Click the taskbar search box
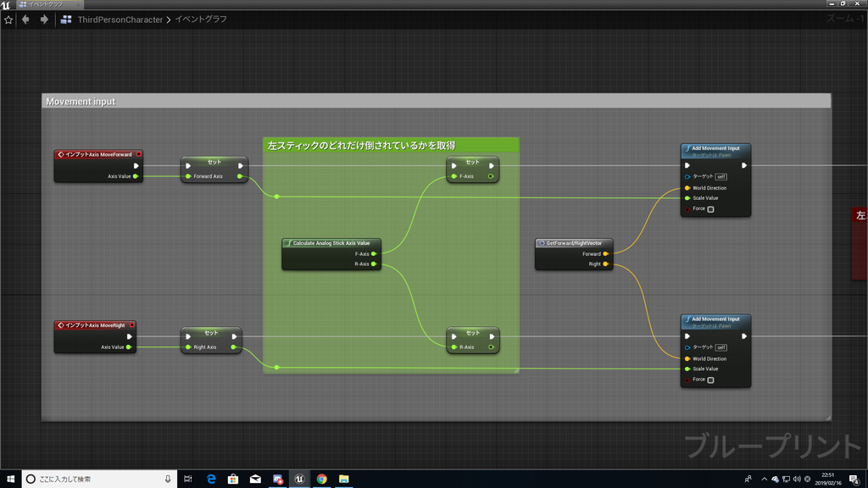Viewport: 868px width, 488px height. pyautogui.click(x=100, y=480)
